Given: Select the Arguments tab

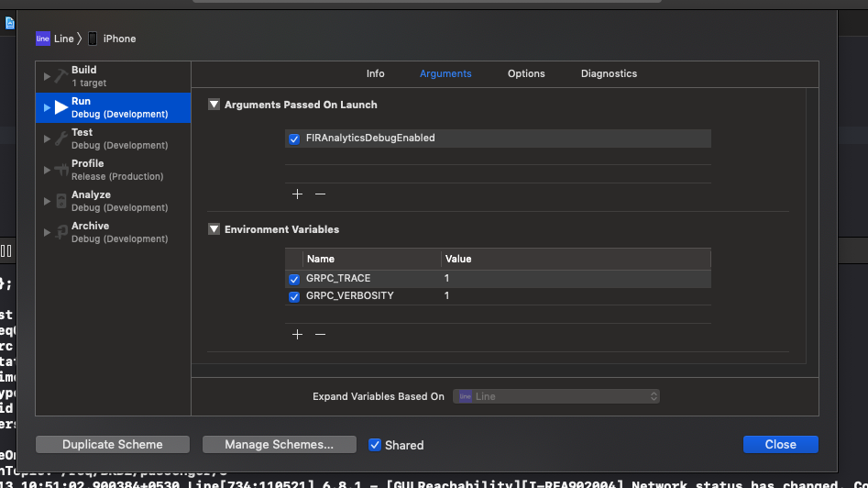Looking at the screenshot, I should click(x=445, y=73).
